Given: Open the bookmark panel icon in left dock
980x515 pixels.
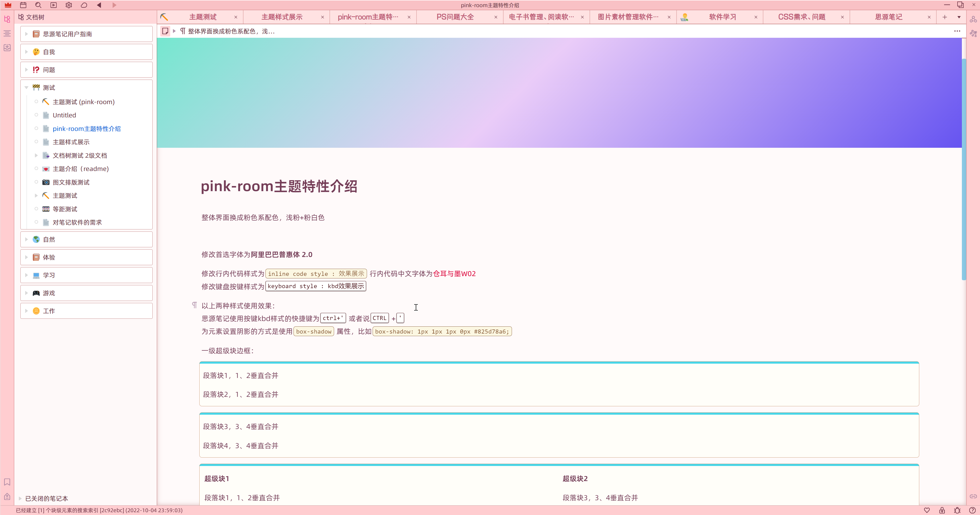Looking at the screenshot, I should tap(7, 482).
